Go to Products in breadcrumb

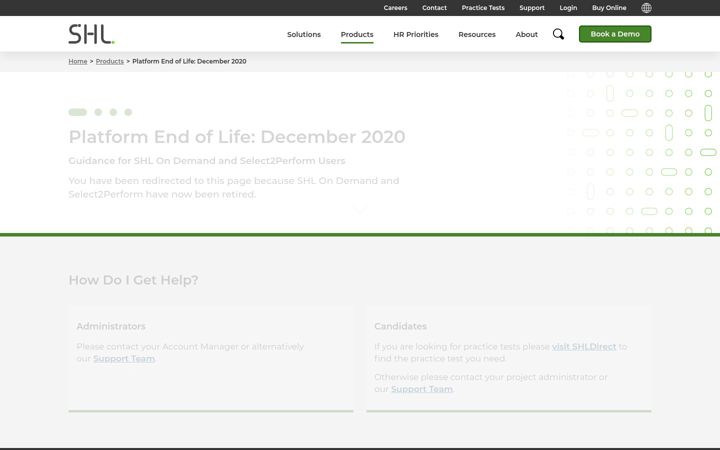coord(110,61)
